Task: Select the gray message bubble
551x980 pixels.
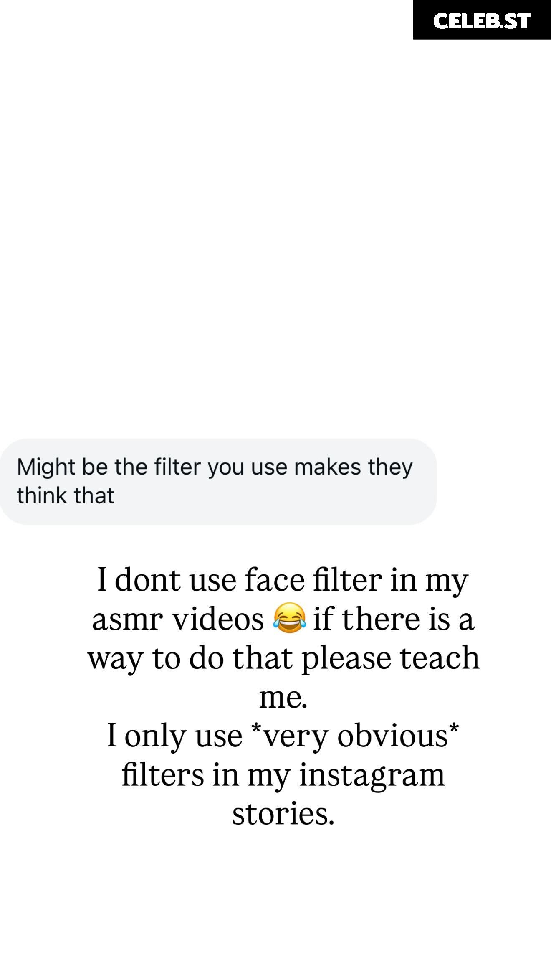Action: [x=218, y=481]
